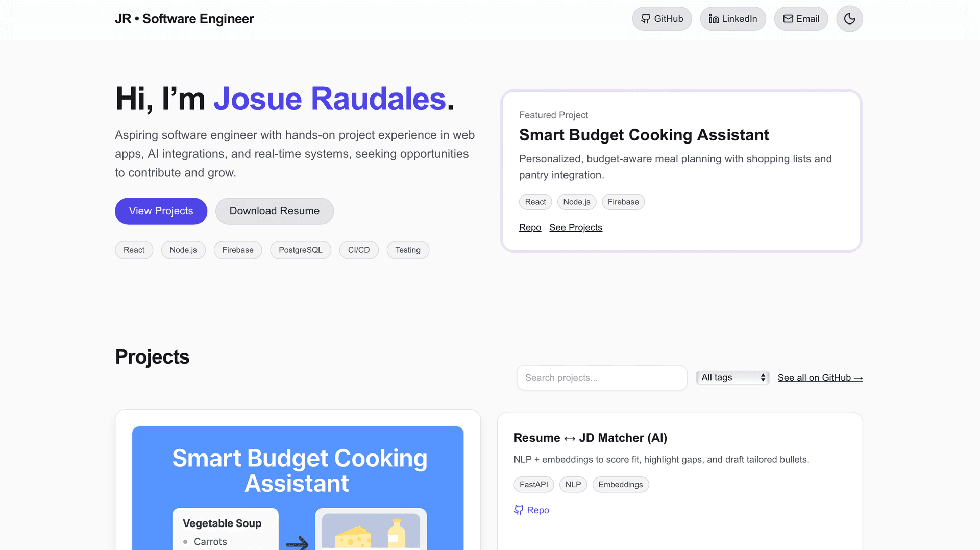Select the PostgreSQL skill tag
Viewport: 980px width, 550px height.
coord(300,250)
